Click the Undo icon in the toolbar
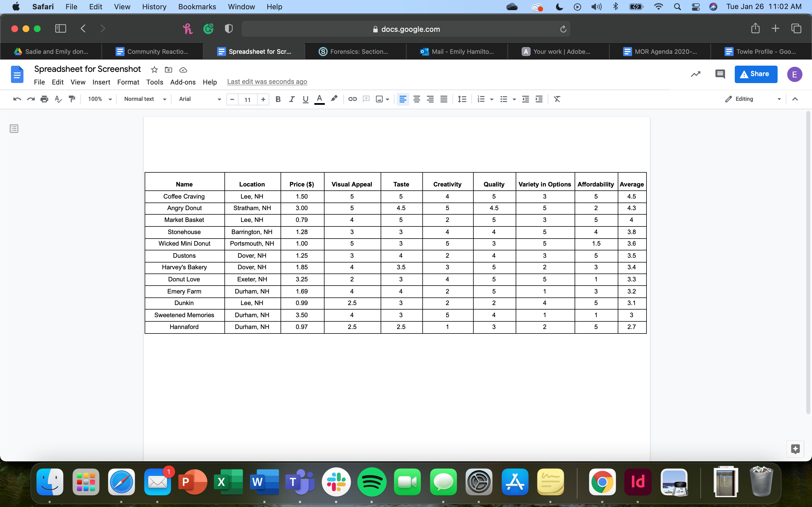Viewport: 812px width, 507px height. tap(17, 99)
